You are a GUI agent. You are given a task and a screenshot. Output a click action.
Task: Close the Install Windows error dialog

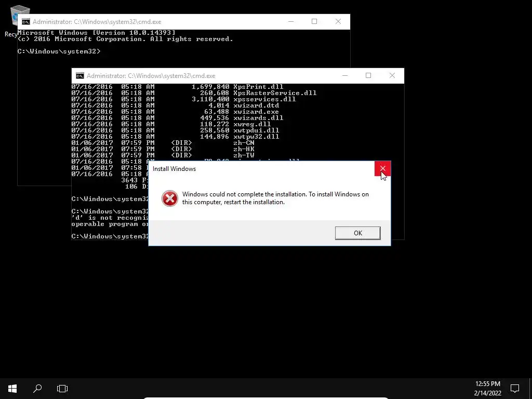click(x=383, y=169)
